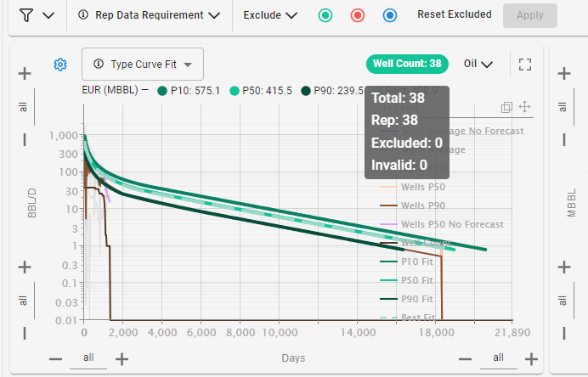Click right panel lower plus icon
The height and width of the screenshot is (377, 588).
coord(564,267)
